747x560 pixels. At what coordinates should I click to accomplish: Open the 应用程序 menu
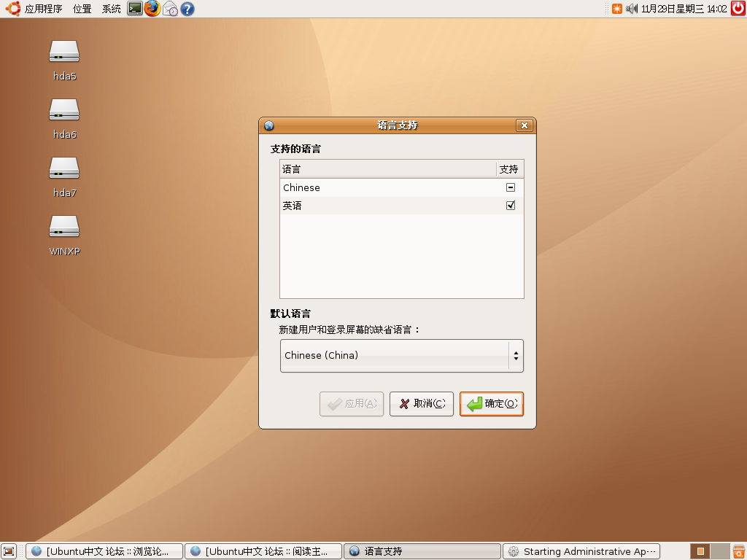pos(43,9)
